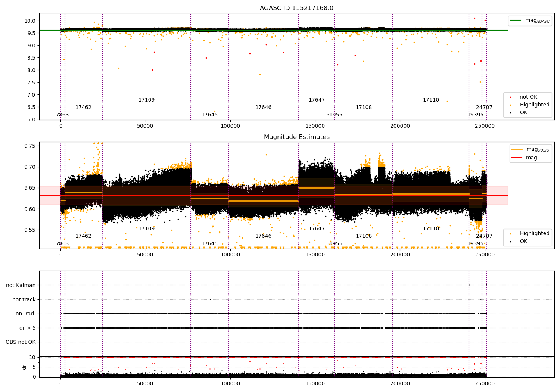The height and width of the screenshot is (392, 560).
Task: Click the "OBS not OK" axis label
Action: [x=21, y=342]
